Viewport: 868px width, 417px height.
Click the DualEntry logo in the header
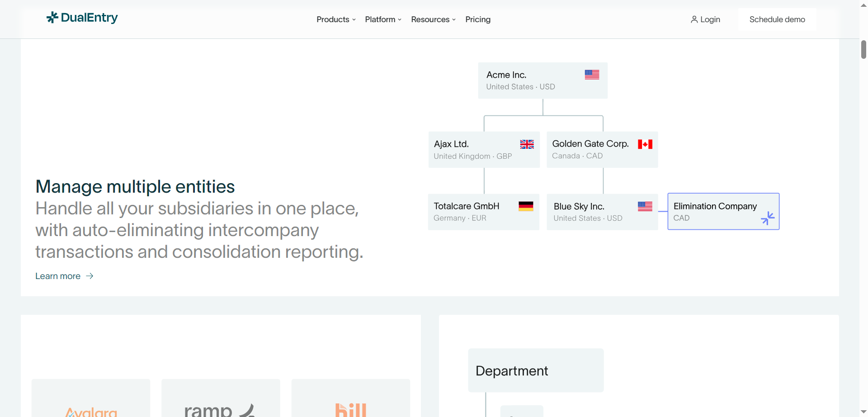(x=82, y=18)
